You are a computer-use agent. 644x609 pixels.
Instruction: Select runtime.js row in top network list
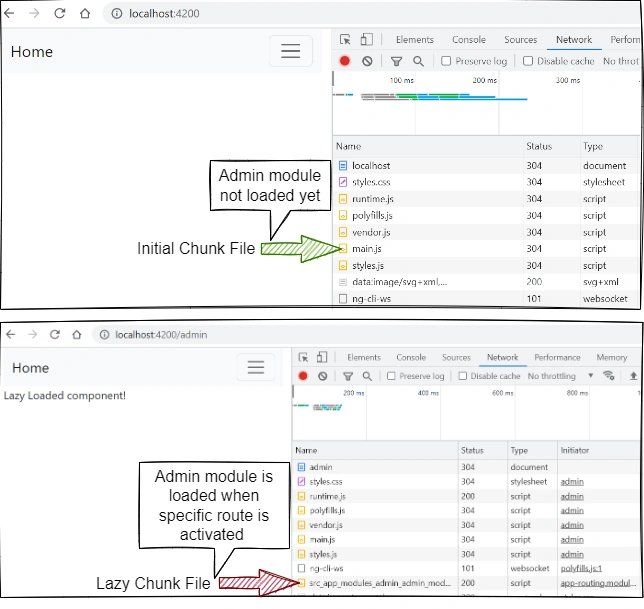tap(486, 199)
